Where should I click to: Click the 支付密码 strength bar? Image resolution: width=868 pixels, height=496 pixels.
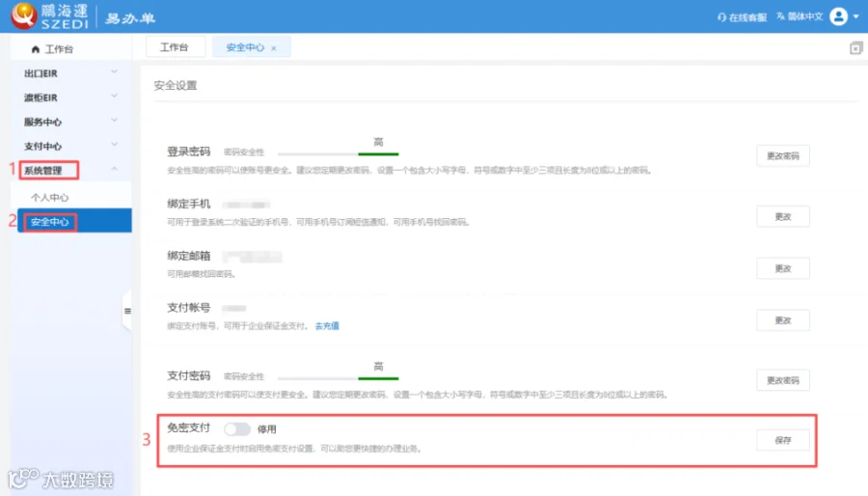tap(339, 378)
